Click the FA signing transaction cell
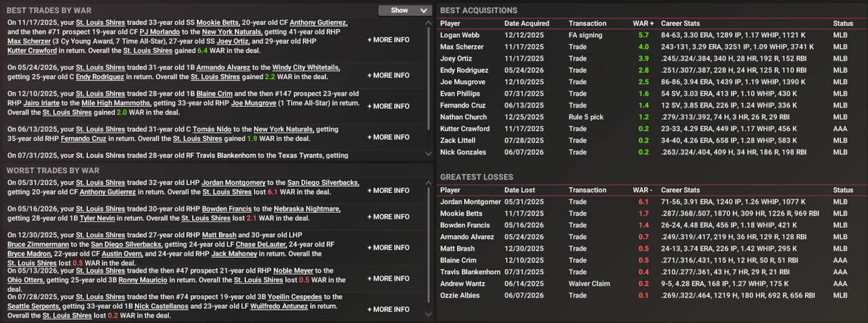Image resolution: width=868 pixels, height=323 pixels. pyautogui.click(x=585, y=35)
